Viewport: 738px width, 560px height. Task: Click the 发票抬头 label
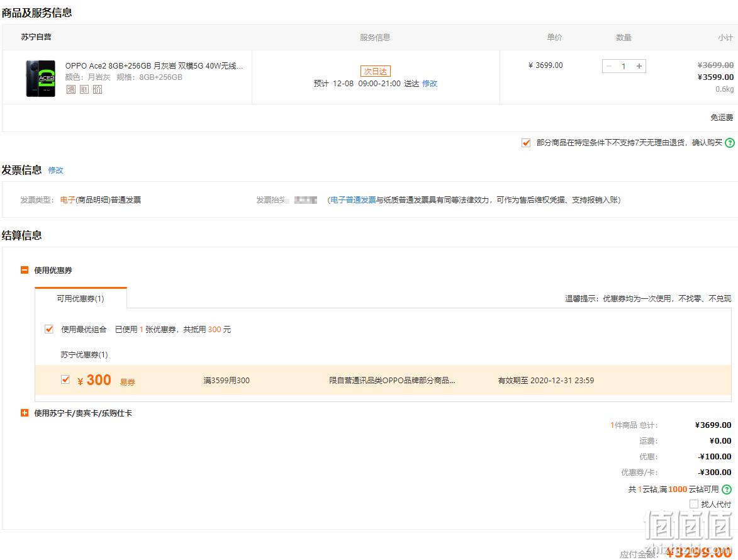(272, 200)
